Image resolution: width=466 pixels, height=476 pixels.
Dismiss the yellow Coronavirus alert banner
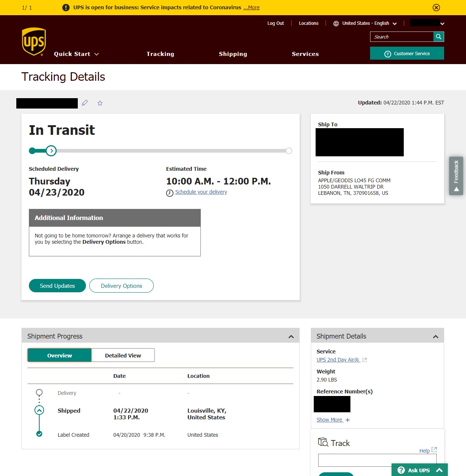click(436, 7)
